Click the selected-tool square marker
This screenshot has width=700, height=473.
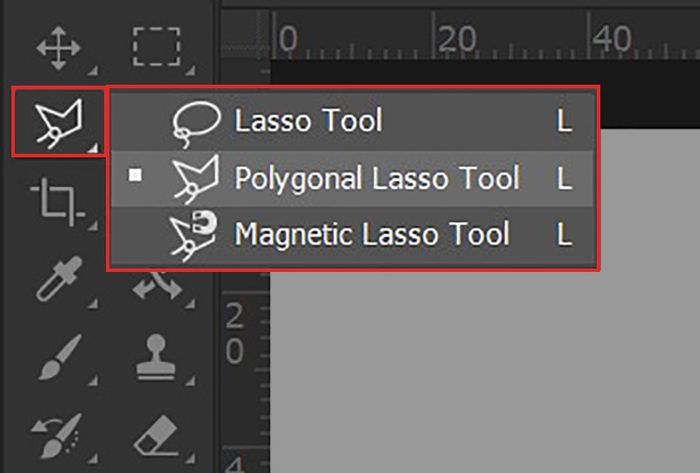point(135,178)
